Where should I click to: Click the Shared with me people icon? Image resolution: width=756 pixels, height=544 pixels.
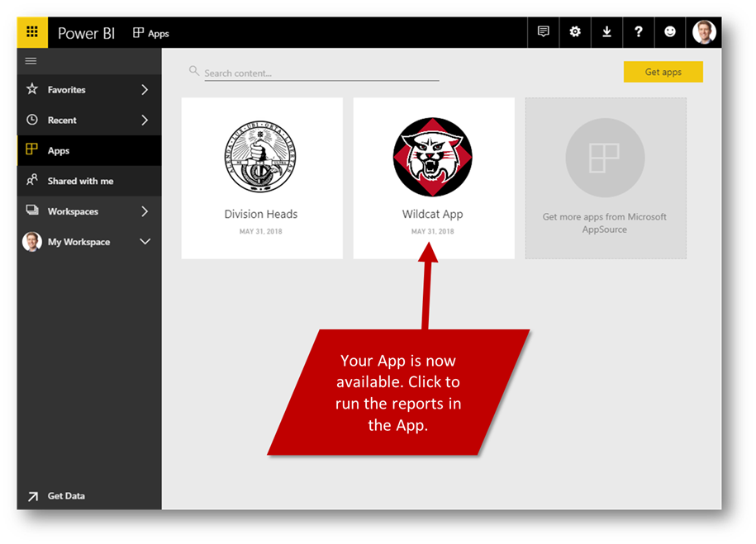coord(32,180)
